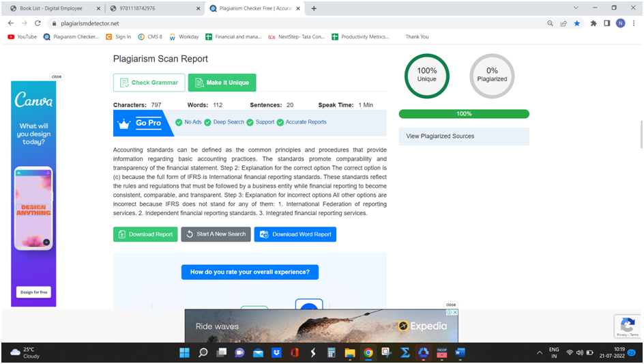This screenshot has width=644, height=364.
Task: Open File Explorer from the taskbar
Action: 350,352
